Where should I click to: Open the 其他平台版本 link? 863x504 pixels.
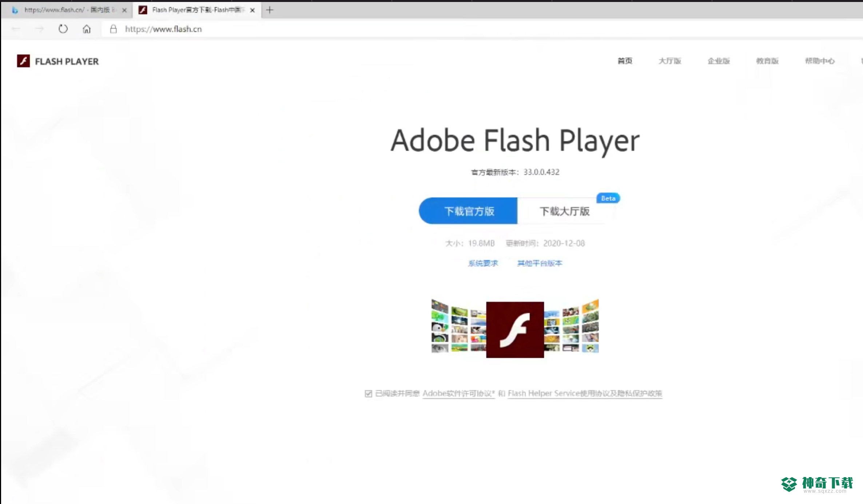(x=540, y=263)
